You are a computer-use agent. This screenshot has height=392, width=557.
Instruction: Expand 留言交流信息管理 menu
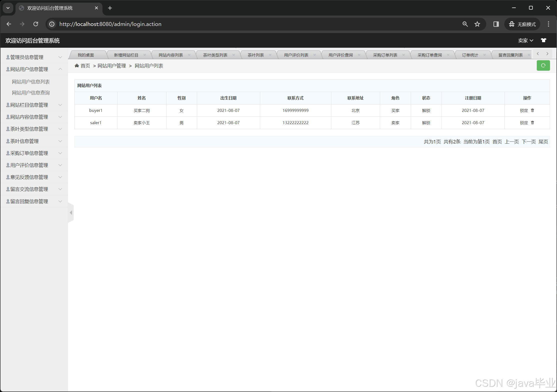34,189
